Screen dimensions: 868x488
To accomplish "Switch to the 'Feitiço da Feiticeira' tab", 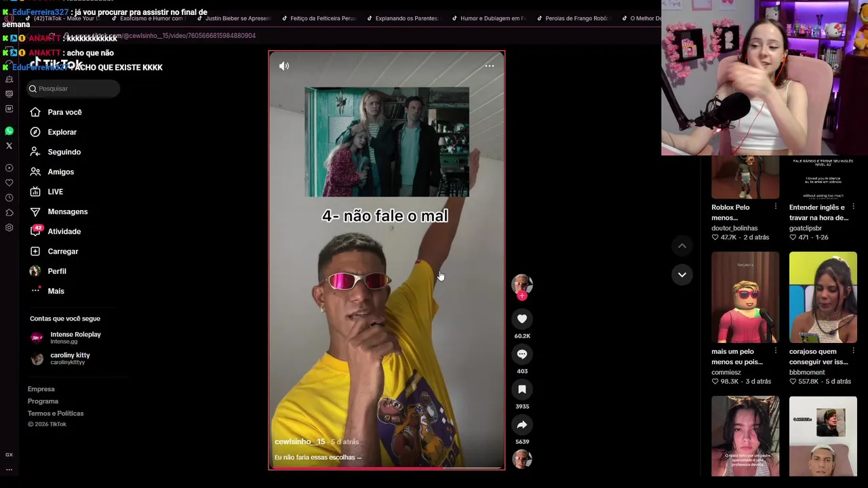I will 319,18.
